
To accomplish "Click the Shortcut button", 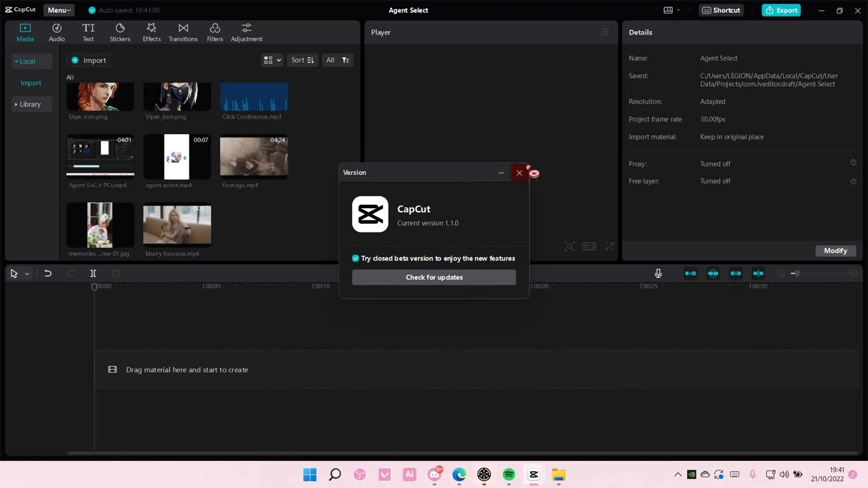I will (721, 10).
